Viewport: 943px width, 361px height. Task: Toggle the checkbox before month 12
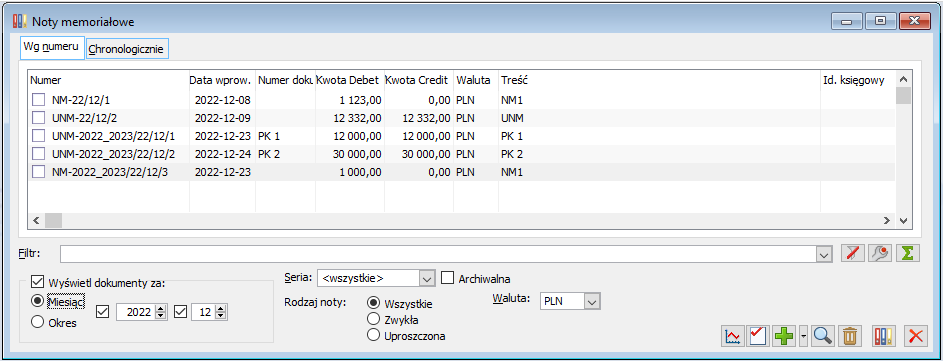pos(180,312)
